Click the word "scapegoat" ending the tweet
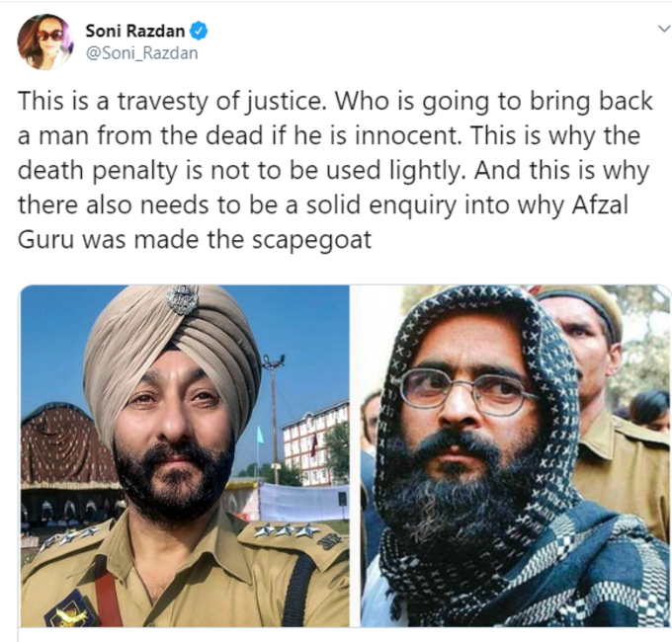This screenshot has width=672, height=642. click(x=311, y=240)
